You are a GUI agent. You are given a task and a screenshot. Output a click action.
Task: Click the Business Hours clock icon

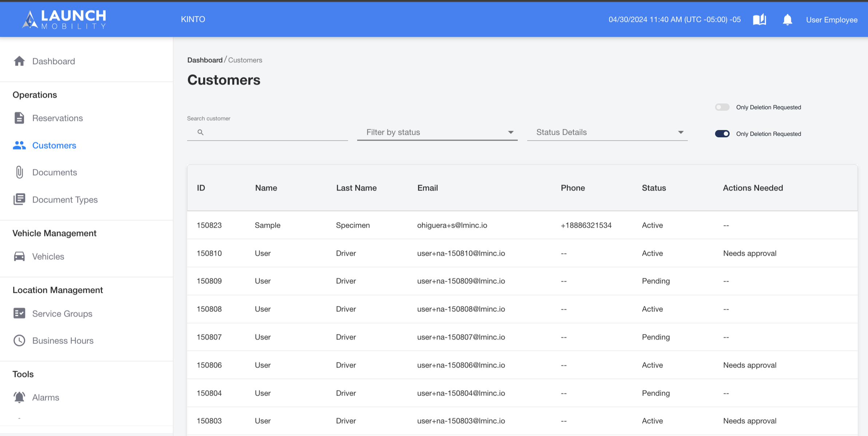point(19,341)
